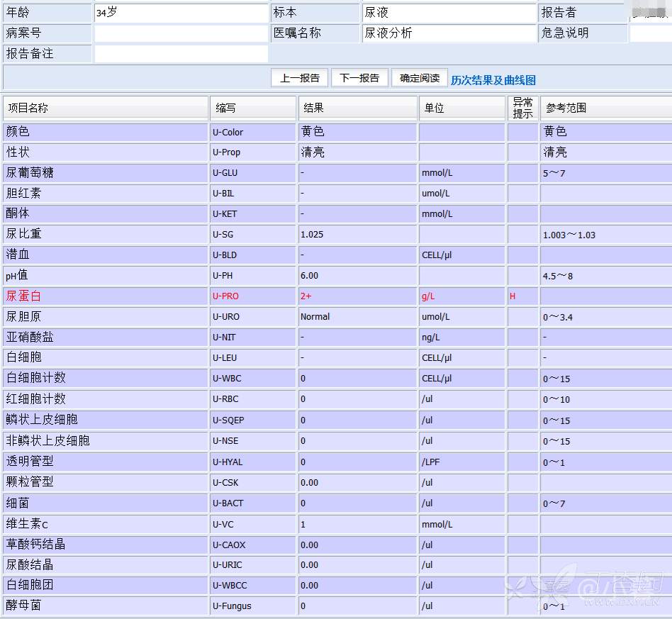Click the 上一报告 button
The width and height of the screenshot is (672, 619).
(x=299, y=78)
